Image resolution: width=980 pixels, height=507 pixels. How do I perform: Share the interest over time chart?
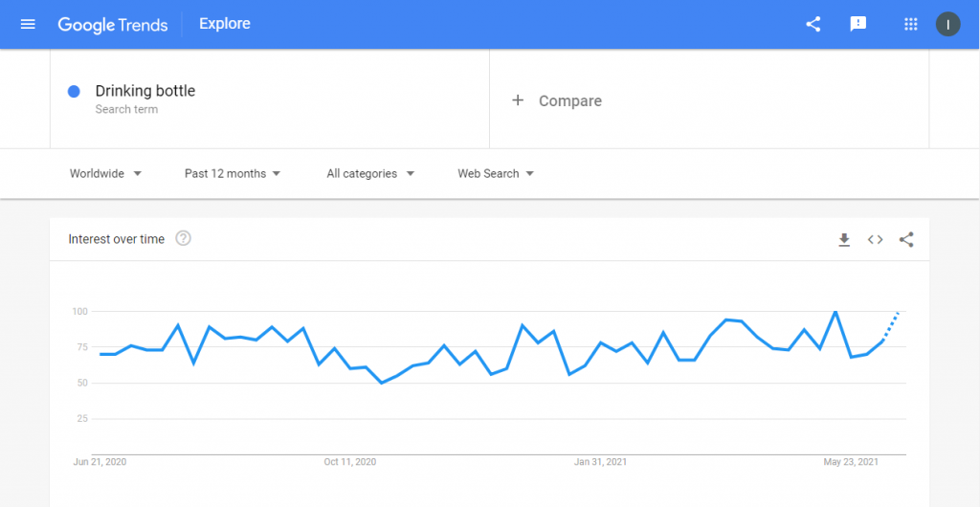pos(906,240)
